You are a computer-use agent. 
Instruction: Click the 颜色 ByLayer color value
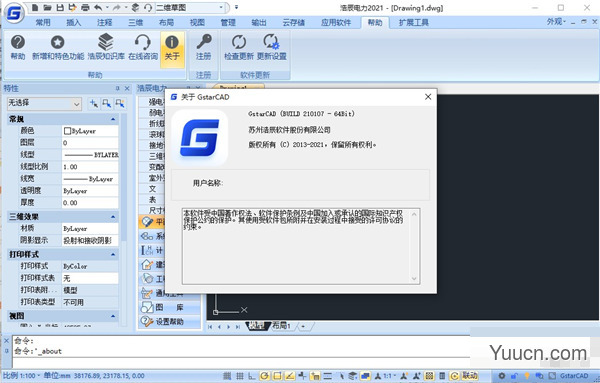[x=90, y=131]
